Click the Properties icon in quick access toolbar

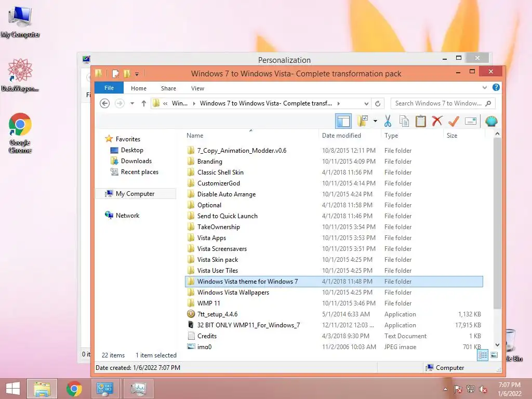(115, 73)
